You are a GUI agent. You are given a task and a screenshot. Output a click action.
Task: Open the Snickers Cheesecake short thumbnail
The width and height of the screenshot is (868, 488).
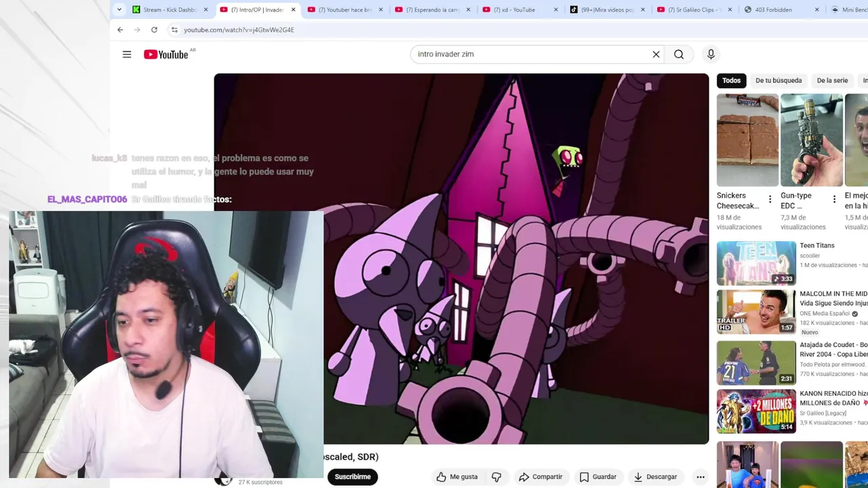pyautogui.click(x=747, y=140)
